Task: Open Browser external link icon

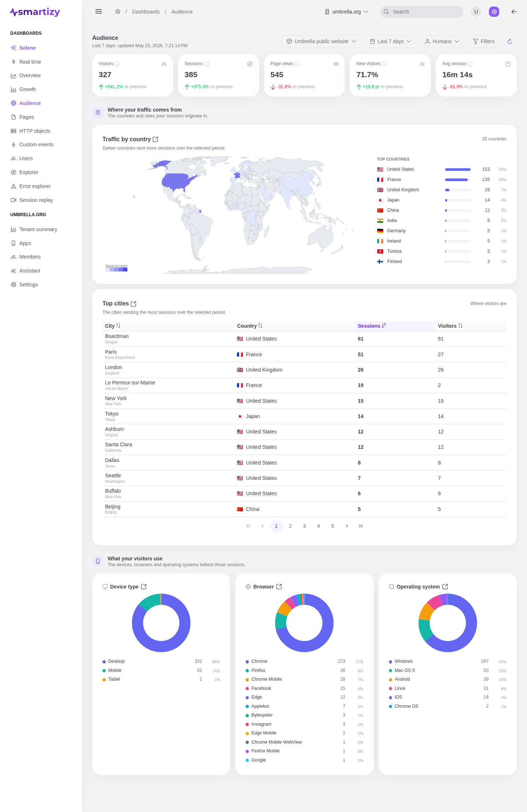Action: [x=279, y=587]
